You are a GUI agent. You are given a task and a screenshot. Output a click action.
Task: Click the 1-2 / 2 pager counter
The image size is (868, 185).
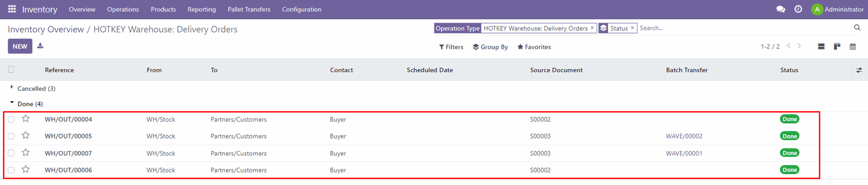coord(770,47)
